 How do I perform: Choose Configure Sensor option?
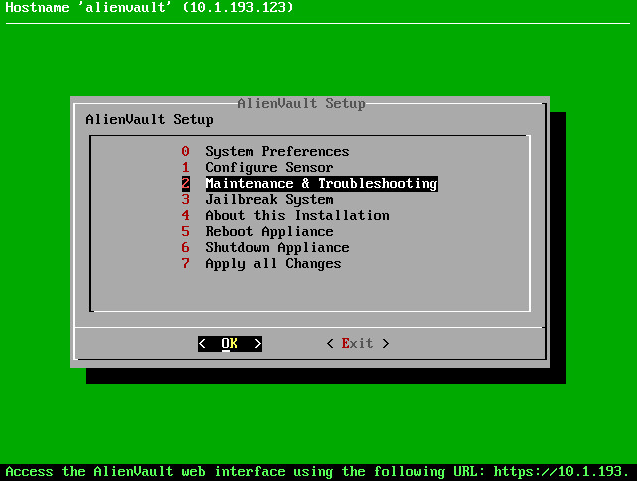pyautogui.click(x=257, y=167)
